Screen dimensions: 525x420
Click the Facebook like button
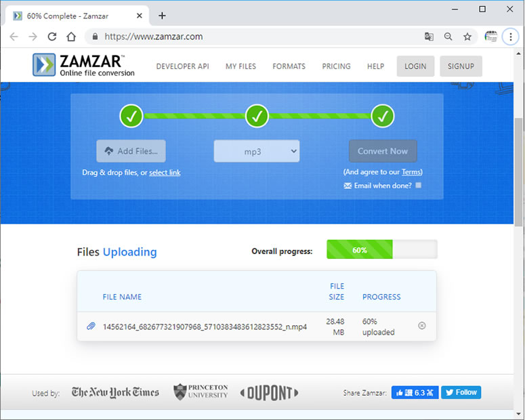pos(415,392)
